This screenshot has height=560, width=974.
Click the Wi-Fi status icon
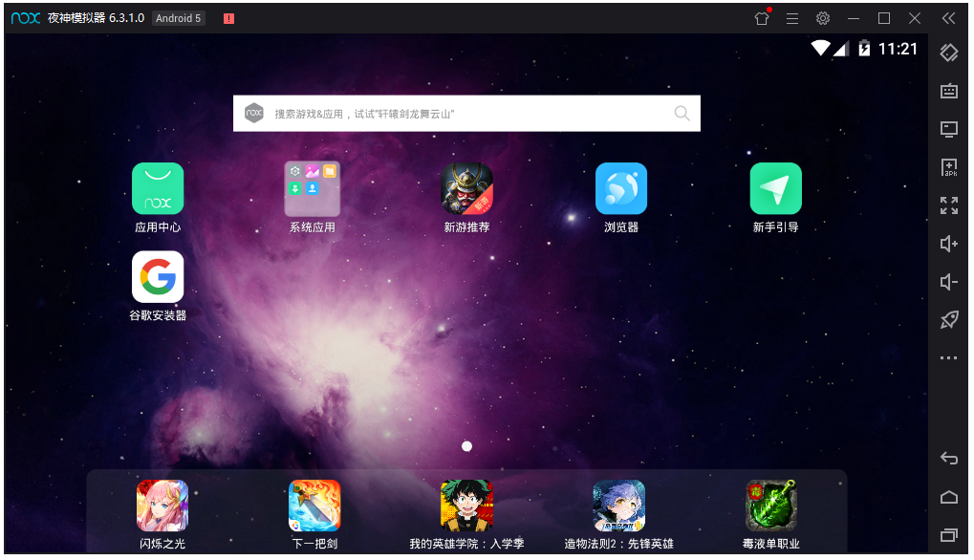tap(820, 48)
